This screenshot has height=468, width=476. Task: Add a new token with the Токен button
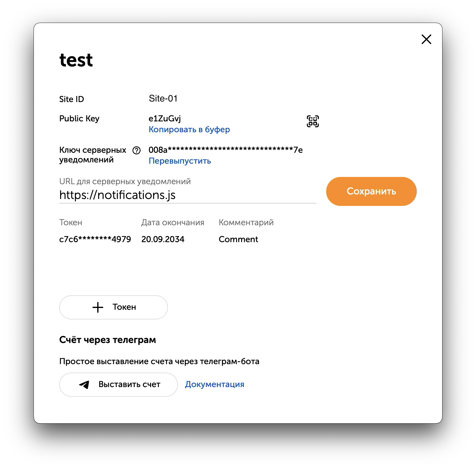[114, 307]
